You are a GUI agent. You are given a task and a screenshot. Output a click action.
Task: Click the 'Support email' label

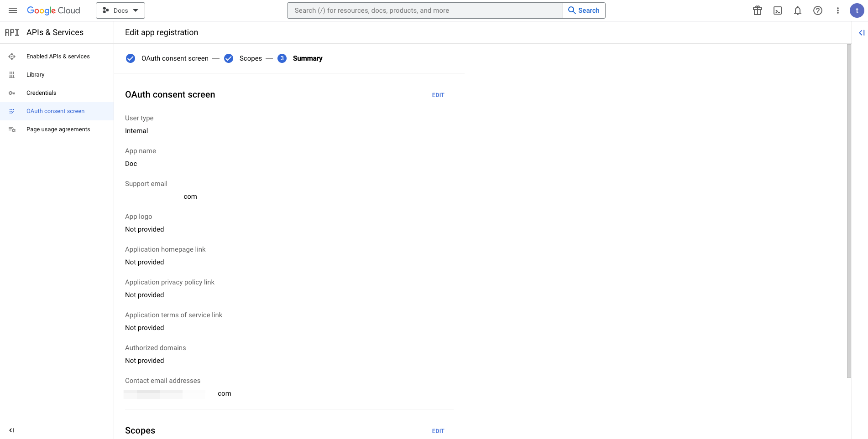(x=146, y=184)
